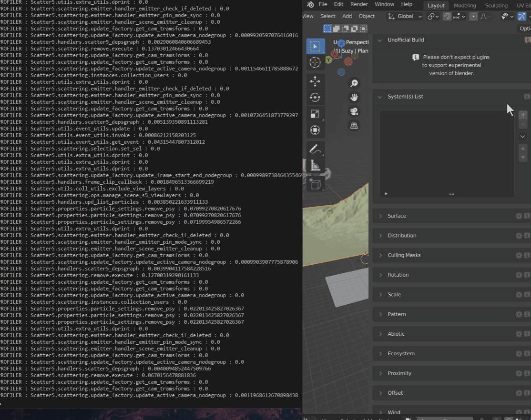Switch to the Sculpting workspace tab
531x420 pixels.
point(496,5)
